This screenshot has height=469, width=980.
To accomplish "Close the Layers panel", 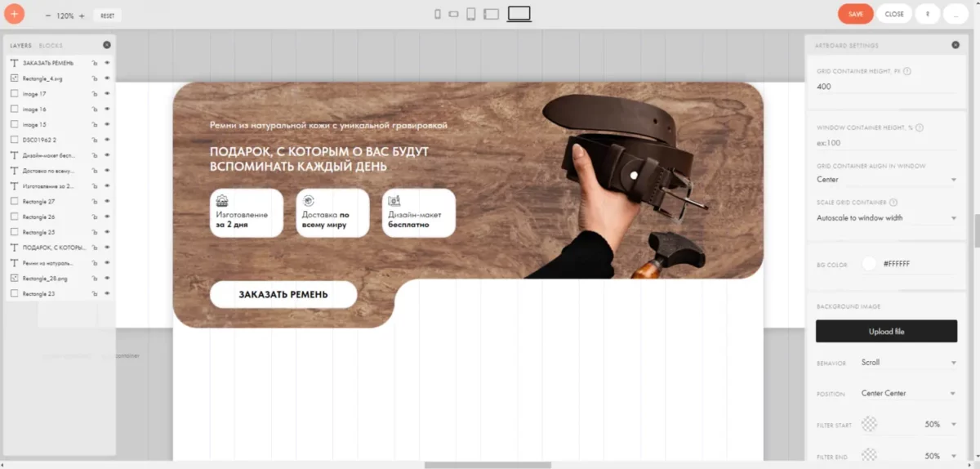I will 107,45.
